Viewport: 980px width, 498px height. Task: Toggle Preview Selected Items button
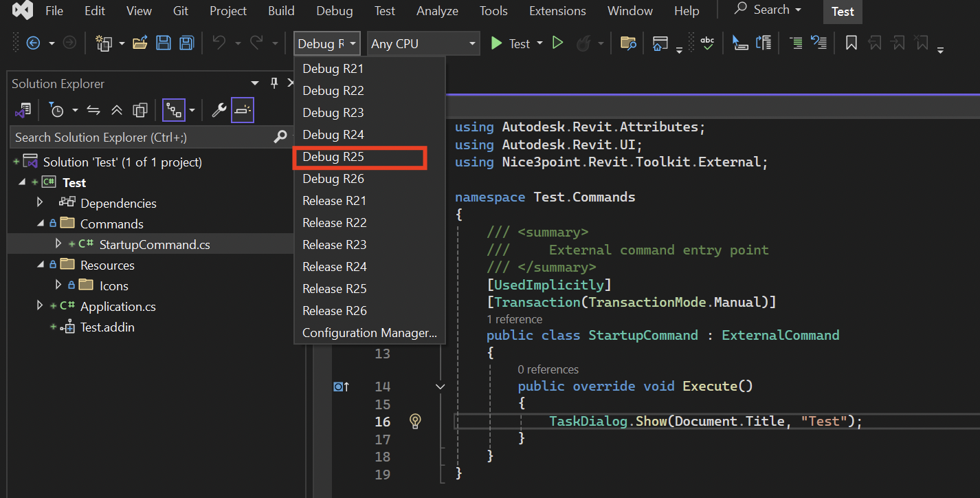click(x=242, y=110)
